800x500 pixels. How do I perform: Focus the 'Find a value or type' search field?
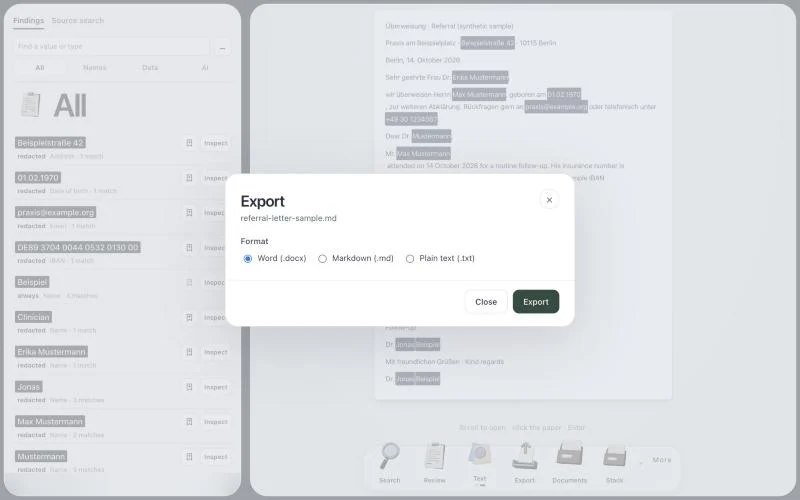(x=111, y=46)
